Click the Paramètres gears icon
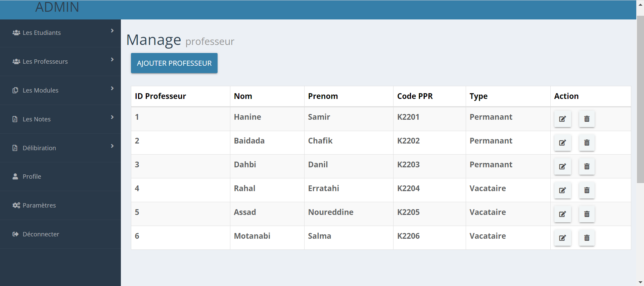644x286 pixels. pyautogui.click(x=16, y=205)
